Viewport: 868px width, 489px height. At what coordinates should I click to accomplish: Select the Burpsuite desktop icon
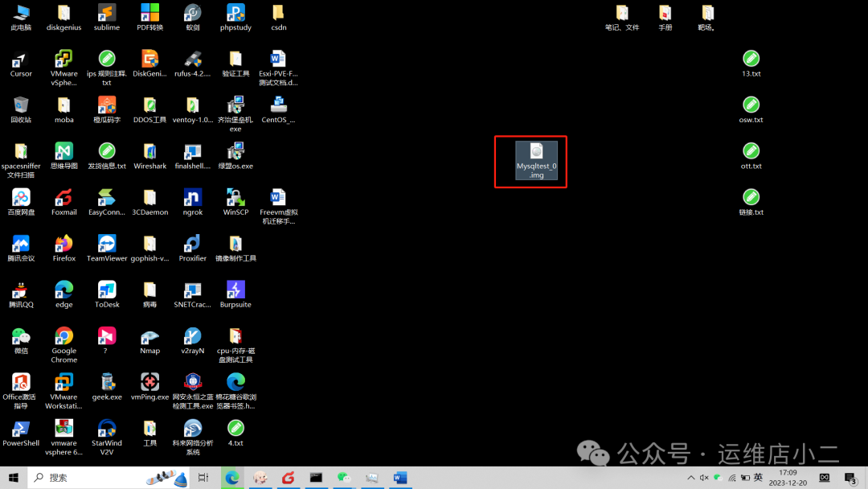pos(235,294)
